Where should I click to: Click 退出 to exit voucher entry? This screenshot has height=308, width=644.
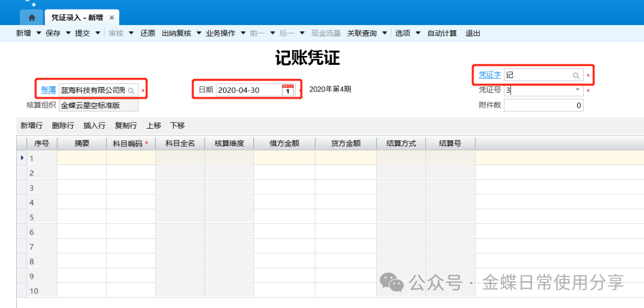click(x=473, y=33)
